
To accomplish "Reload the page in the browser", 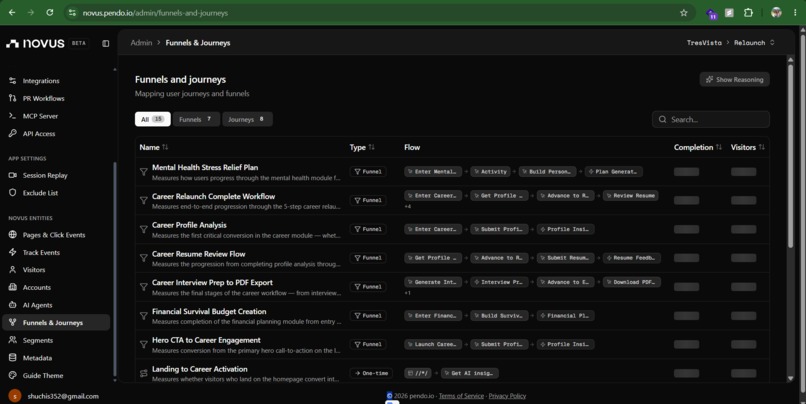I will [50, 13].
